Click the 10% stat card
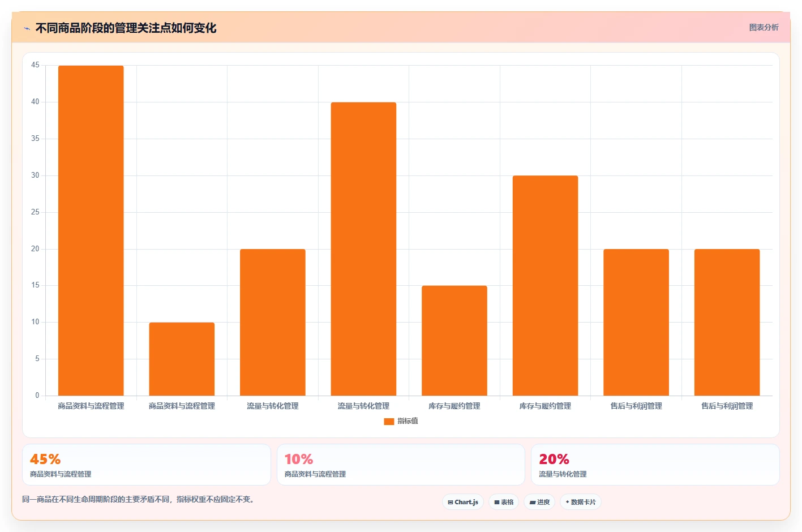Viewport: 802px width, 532px height. coord(401,465)
